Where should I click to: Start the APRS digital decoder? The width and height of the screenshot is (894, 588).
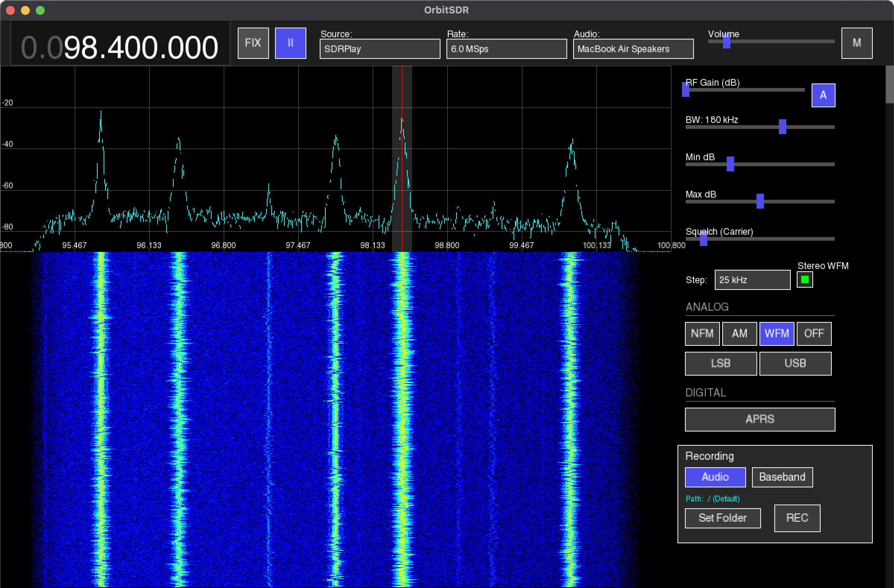pyautogui.click(x=760, y=419)
